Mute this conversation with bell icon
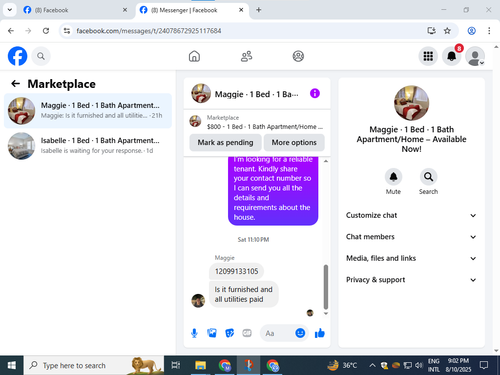Viewport: 500px width, 375px height. point(393,177)
